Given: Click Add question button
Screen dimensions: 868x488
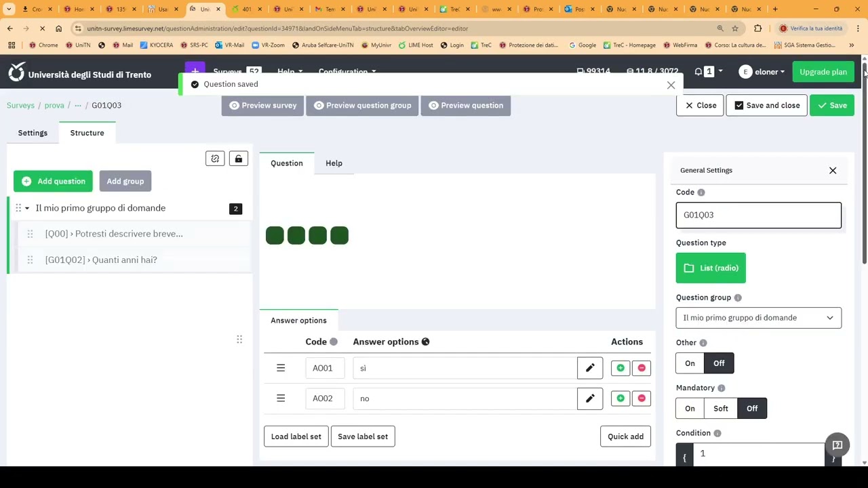Looking at the screenshot, I should point(53,181).
